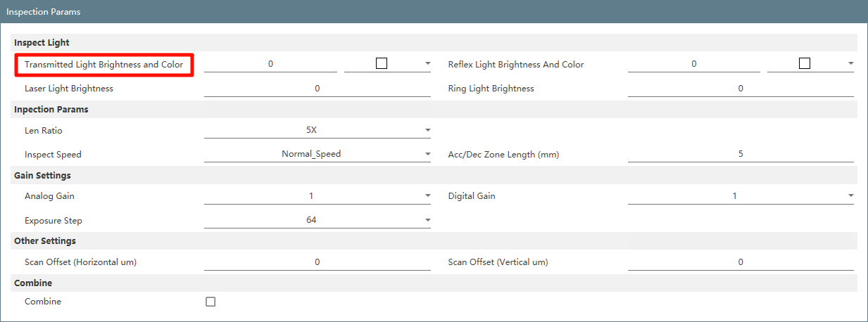This screenshot has width=868, height=322.
Task: Click the Transmitted Light brightness field
Action: point(270,64)
